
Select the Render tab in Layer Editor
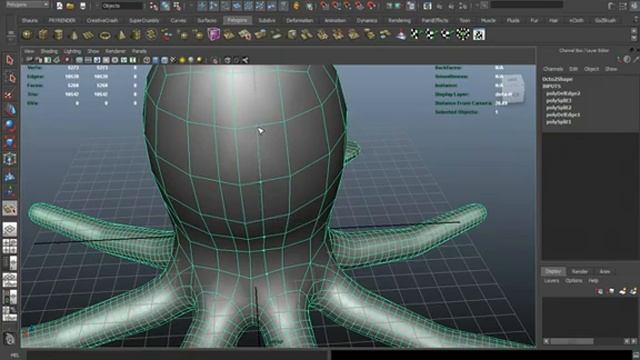click(x=580, y=271)
